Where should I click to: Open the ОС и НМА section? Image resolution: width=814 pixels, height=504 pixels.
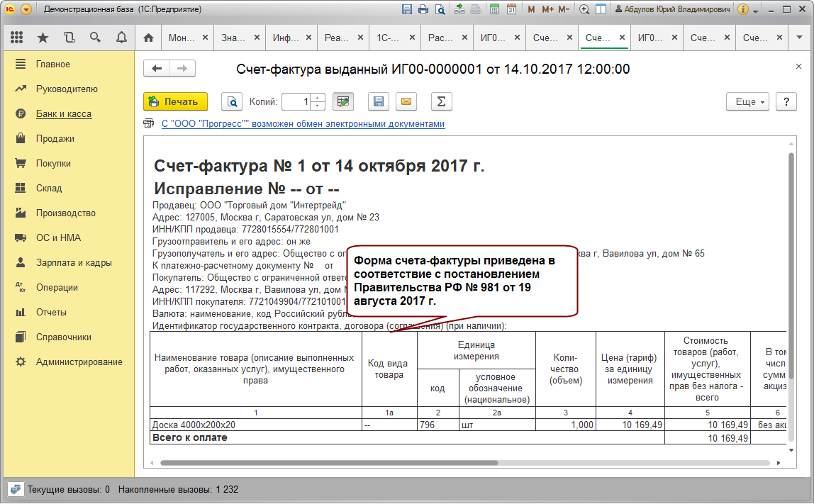click(58, 237)
